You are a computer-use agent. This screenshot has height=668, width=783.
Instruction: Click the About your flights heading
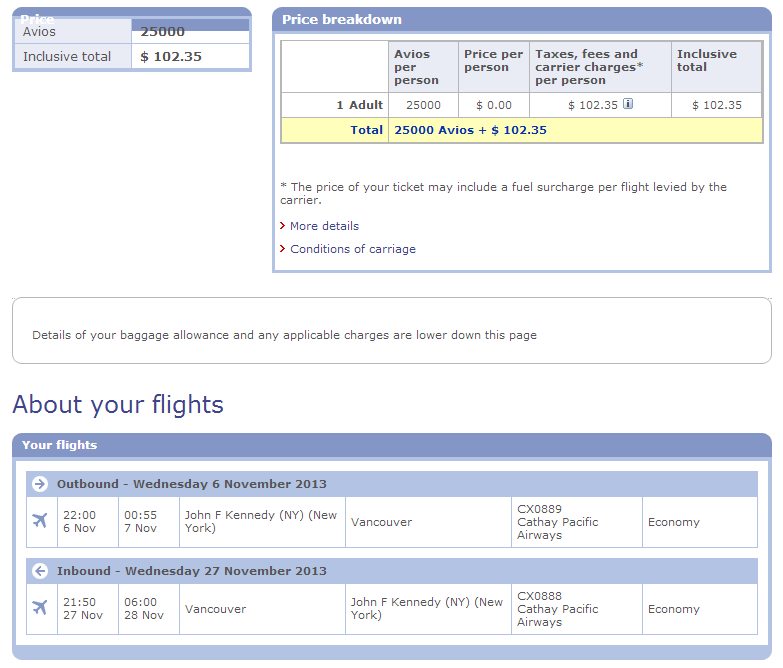point(118,404)
